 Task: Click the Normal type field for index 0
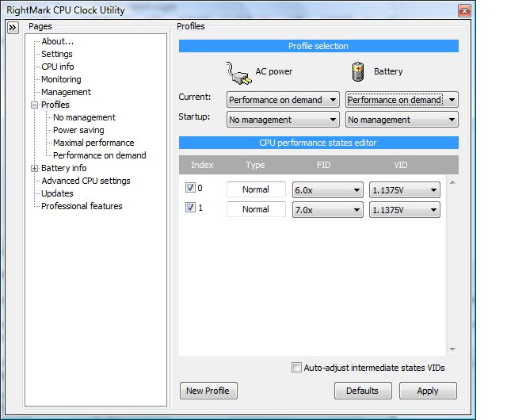coord(256,189)
